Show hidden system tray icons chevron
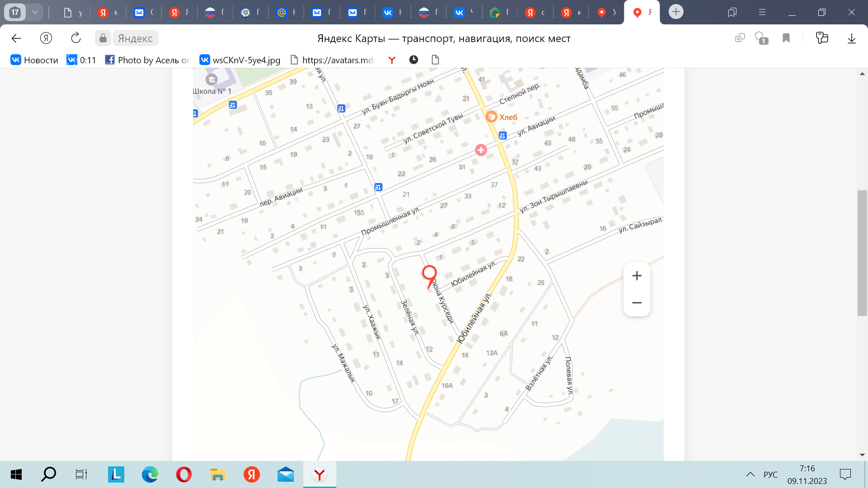The width and height of the screenshot is (868, 488). [750, 474]
